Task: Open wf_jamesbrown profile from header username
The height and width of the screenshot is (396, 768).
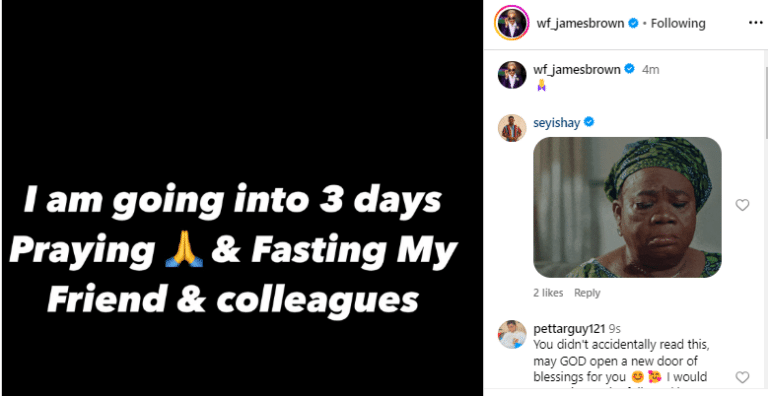Action: pyautogui.click(x=580, y=23)
